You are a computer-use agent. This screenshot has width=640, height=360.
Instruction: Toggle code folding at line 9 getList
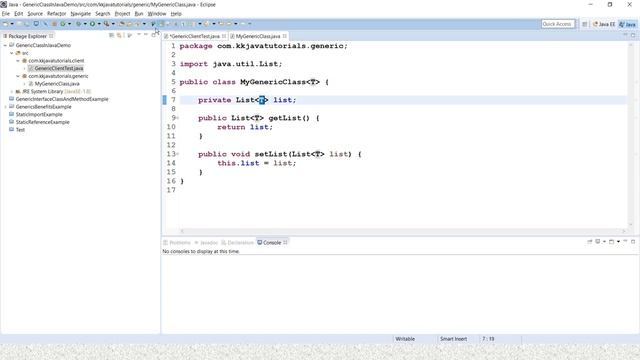[x=178, y=118]
